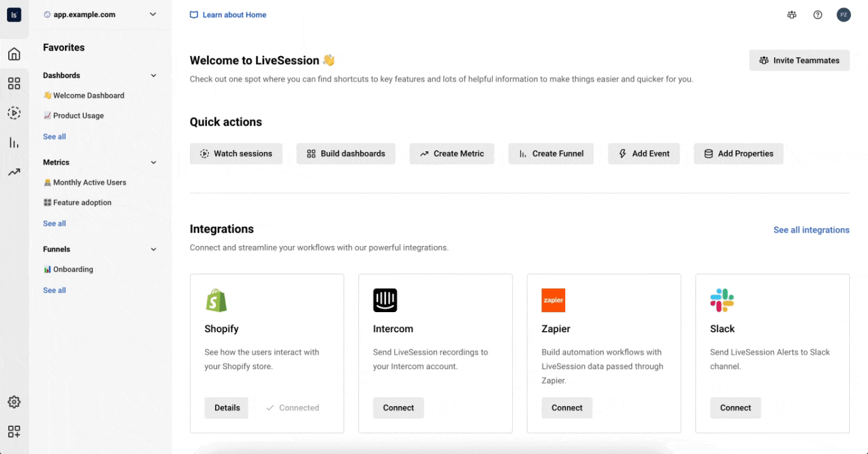
Task: Open the Home icon in left rail
Action: [x=14, y=54]
